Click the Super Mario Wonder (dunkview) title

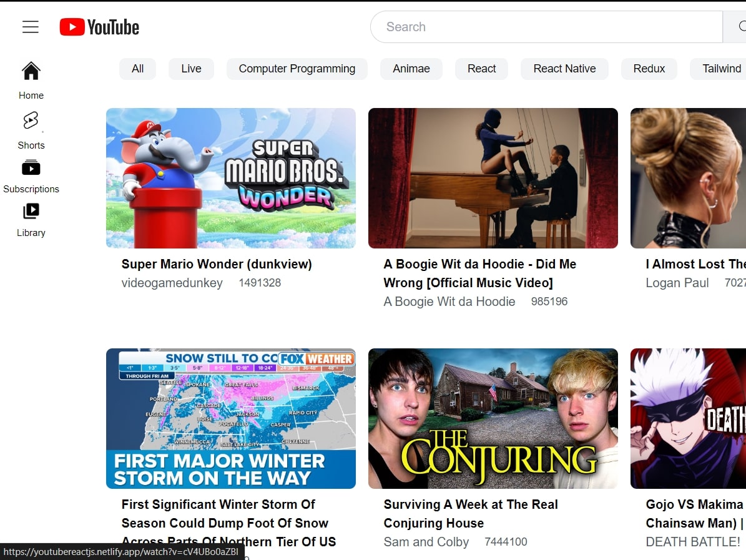(x=217, y=264)
